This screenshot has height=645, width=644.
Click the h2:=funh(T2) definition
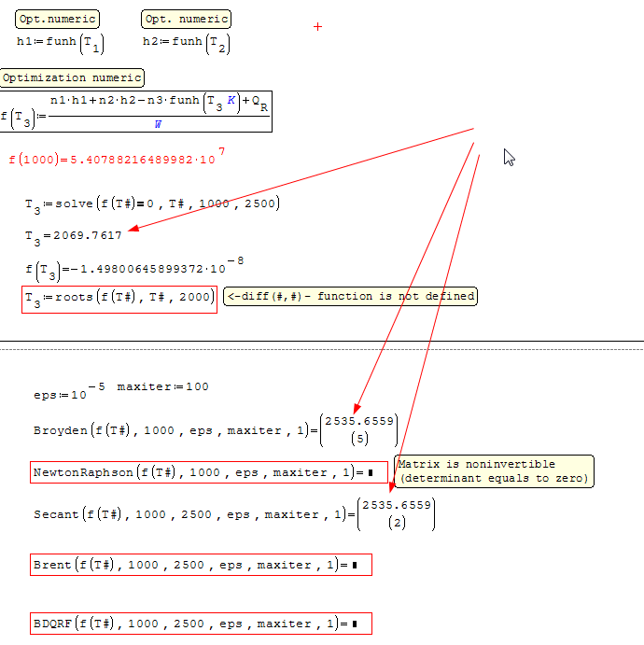[186, 43]
